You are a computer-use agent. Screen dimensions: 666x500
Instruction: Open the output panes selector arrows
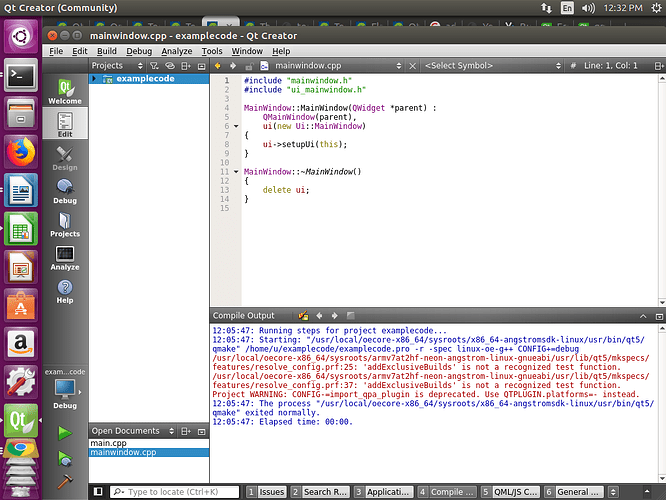tap(613, 492)
